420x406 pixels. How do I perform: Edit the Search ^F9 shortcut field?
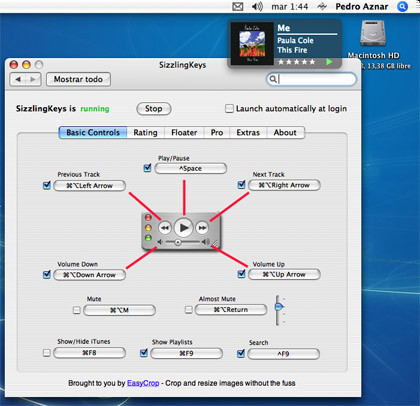click(284, 354)
